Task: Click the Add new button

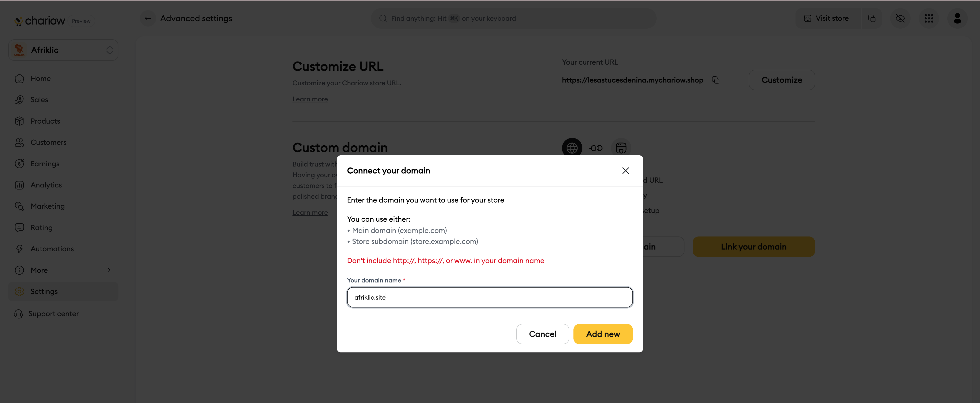Action: (603, 334)
